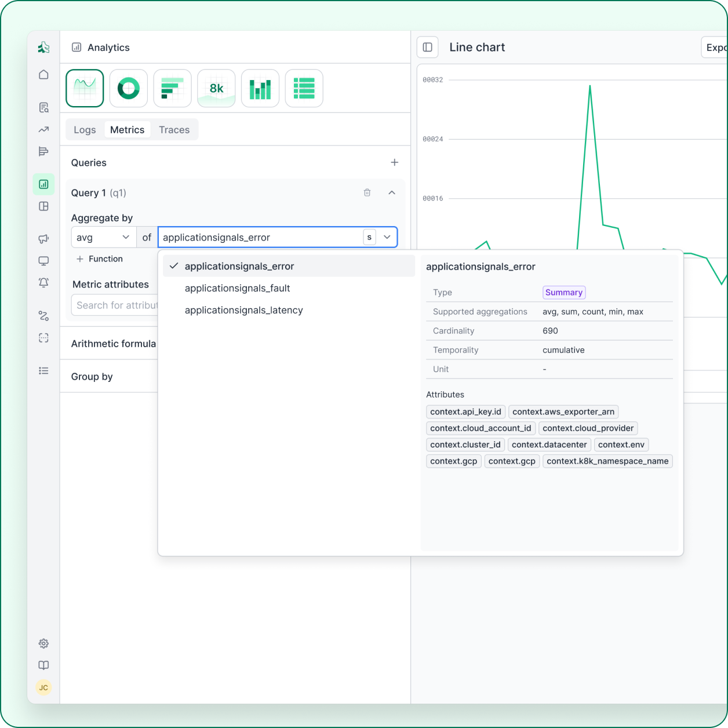Viewport: 728px width, 728px height.
Task: Select the donut chart visualization icon
Action: pyautogui.click(x=128, y=88)
